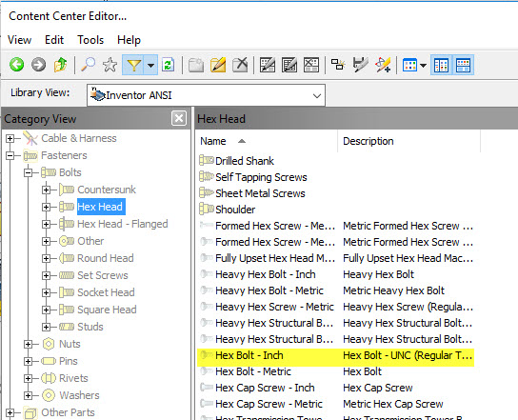The image size is (518, 420).
Task: Expand the Hex Head tree node
Action: (x=47, y=207)
